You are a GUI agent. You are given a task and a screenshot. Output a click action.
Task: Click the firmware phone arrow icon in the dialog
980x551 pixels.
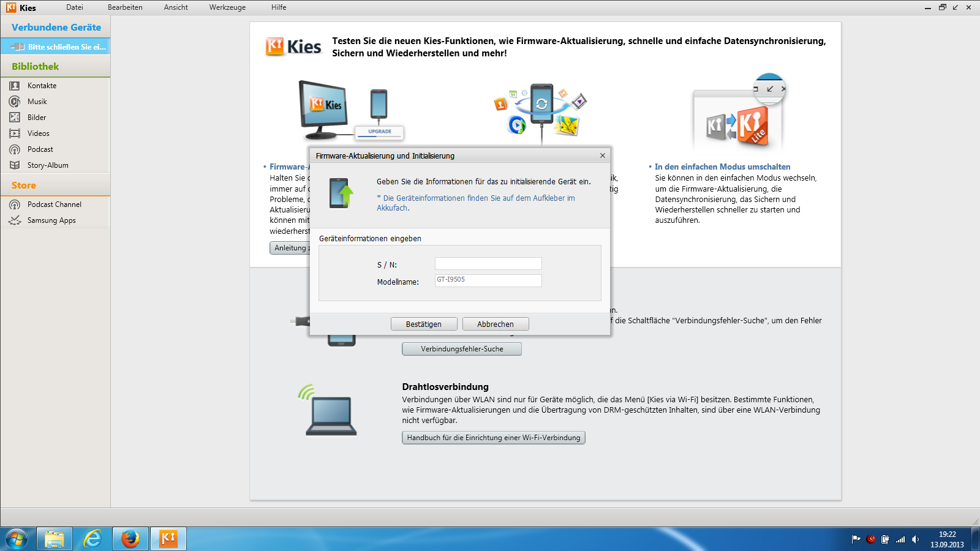click(341, 193)
